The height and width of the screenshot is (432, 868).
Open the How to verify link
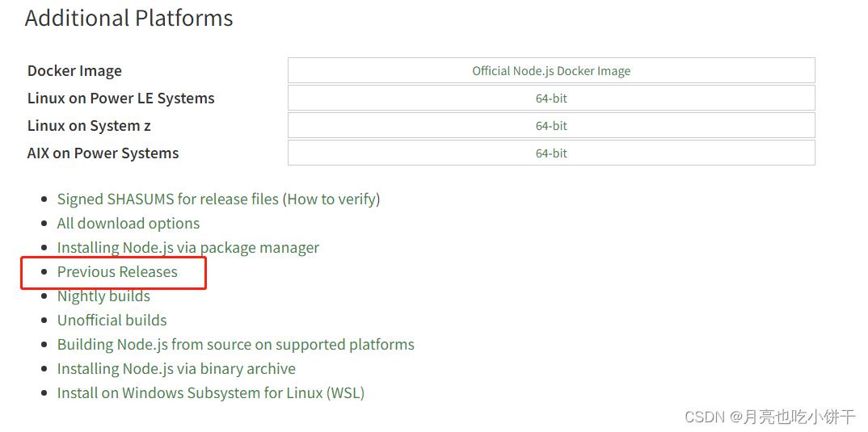click(333, 199)
